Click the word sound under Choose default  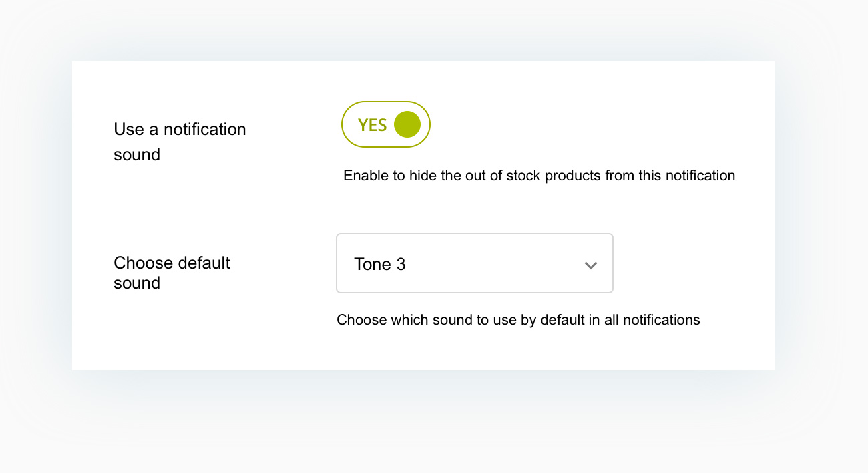click(x=137, y=283)
